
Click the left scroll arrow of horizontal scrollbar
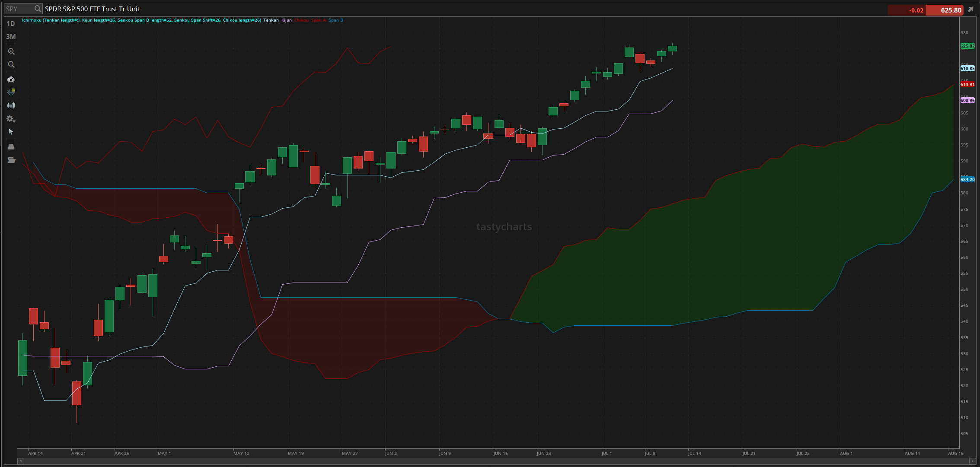pos(20,461)
